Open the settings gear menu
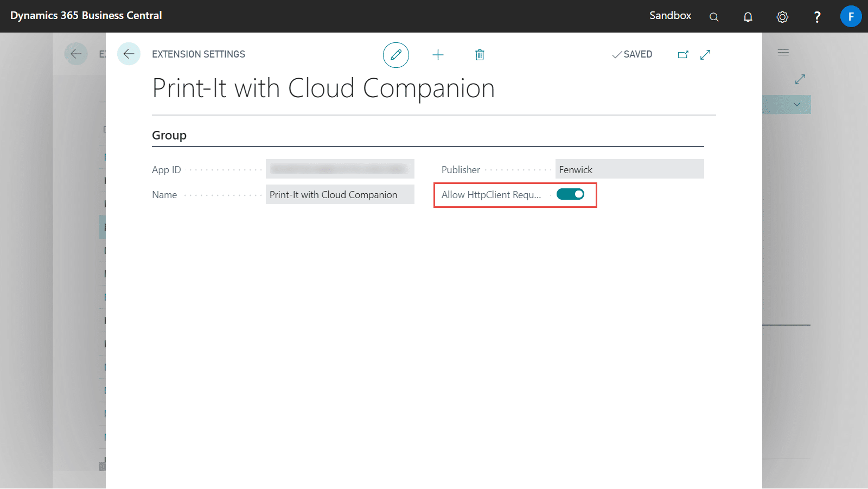Image resolution: width=868 pixels, height=489 pixels. click(782, 17)
